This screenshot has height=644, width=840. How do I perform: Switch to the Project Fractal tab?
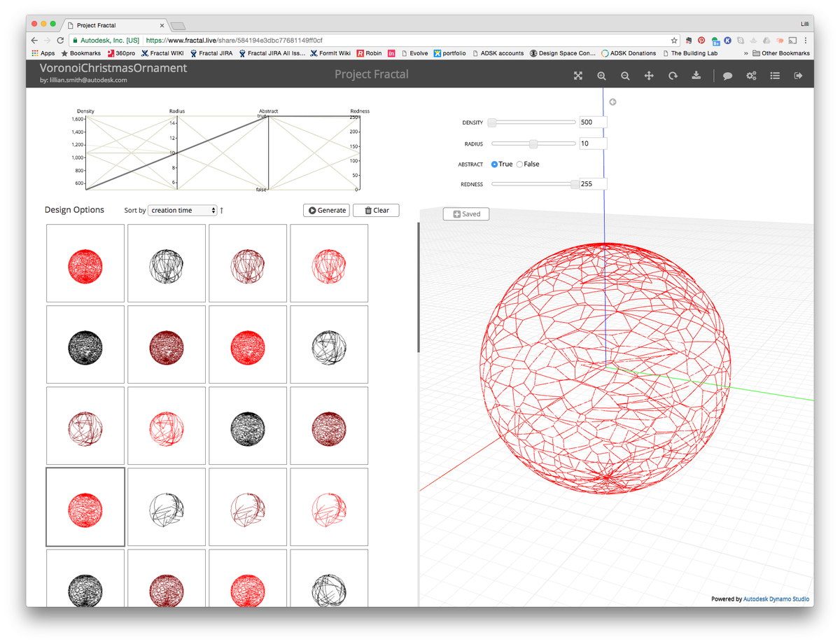(x=115, y=25)
